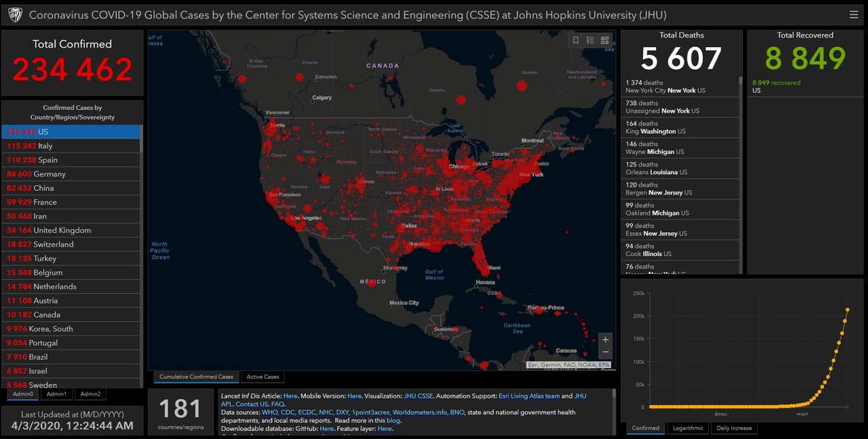868x439 pixels.
Task: Open the Mobile Version Here link
Action: [x=354, y=396]
